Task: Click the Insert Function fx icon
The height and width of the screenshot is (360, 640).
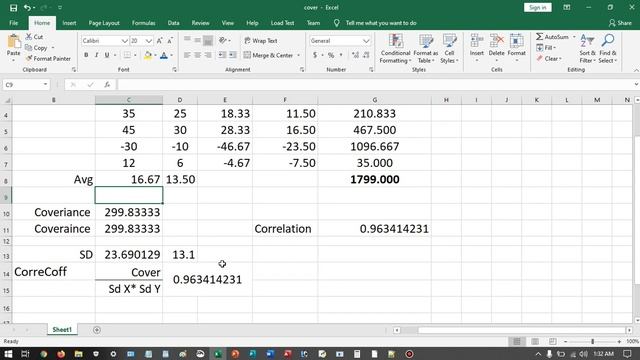Action: coord(107,84)
